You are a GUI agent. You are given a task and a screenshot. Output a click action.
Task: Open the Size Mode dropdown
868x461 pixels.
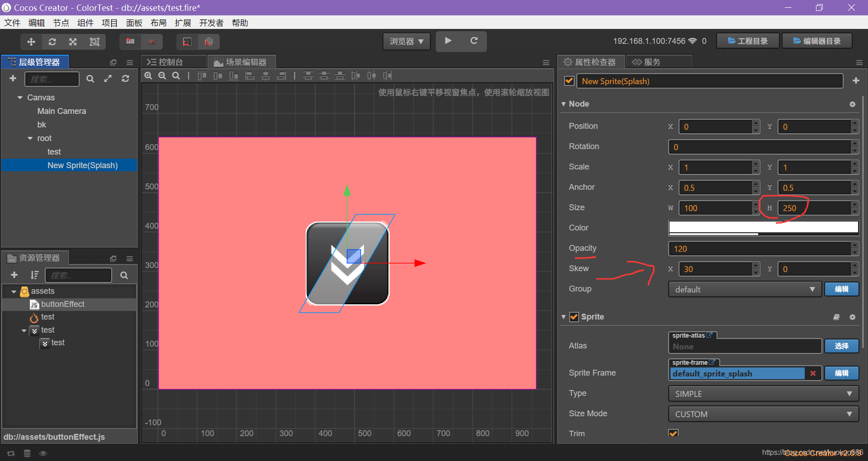click(x=763, y=414)
